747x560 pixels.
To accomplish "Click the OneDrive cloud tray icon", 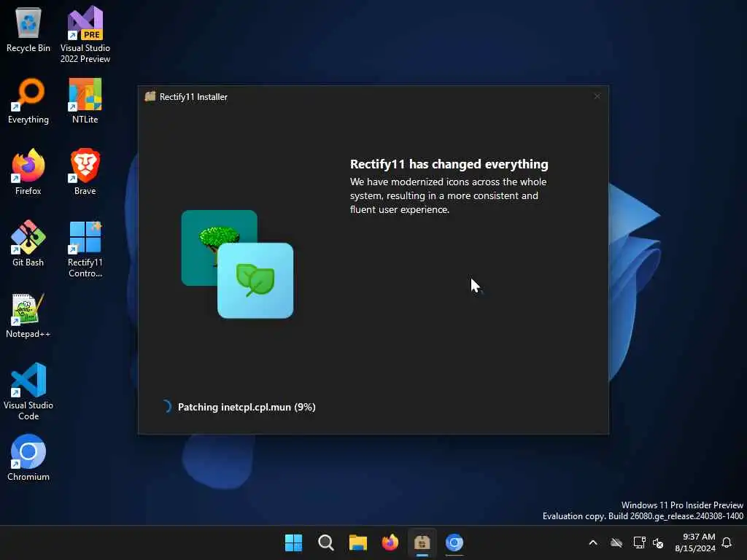I will point(616,542).
